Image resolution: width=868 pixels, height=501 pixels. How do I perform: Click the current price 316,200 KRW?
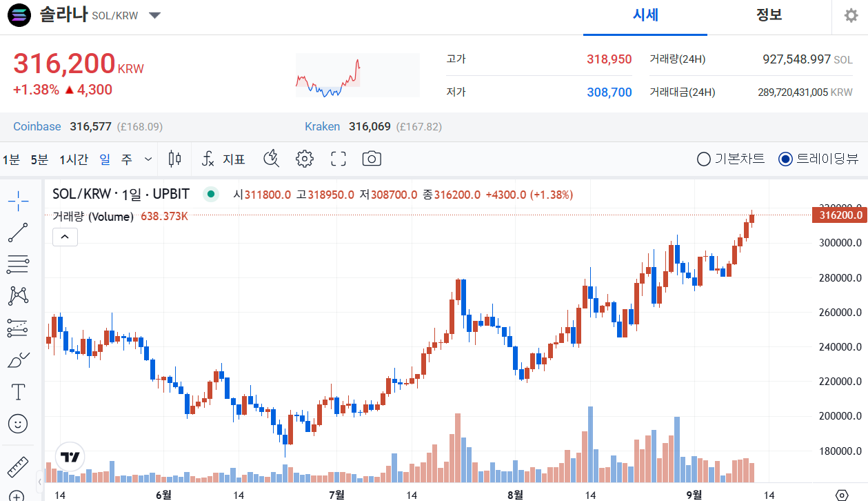79,63
